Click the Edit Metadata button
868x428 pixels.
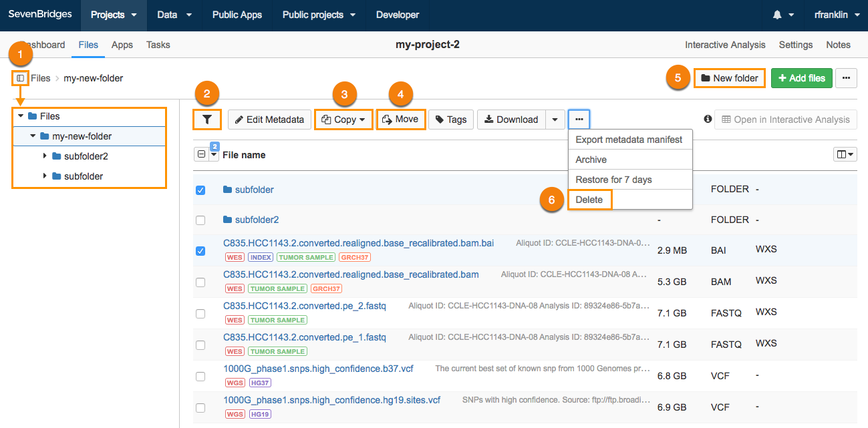(270, 120)
